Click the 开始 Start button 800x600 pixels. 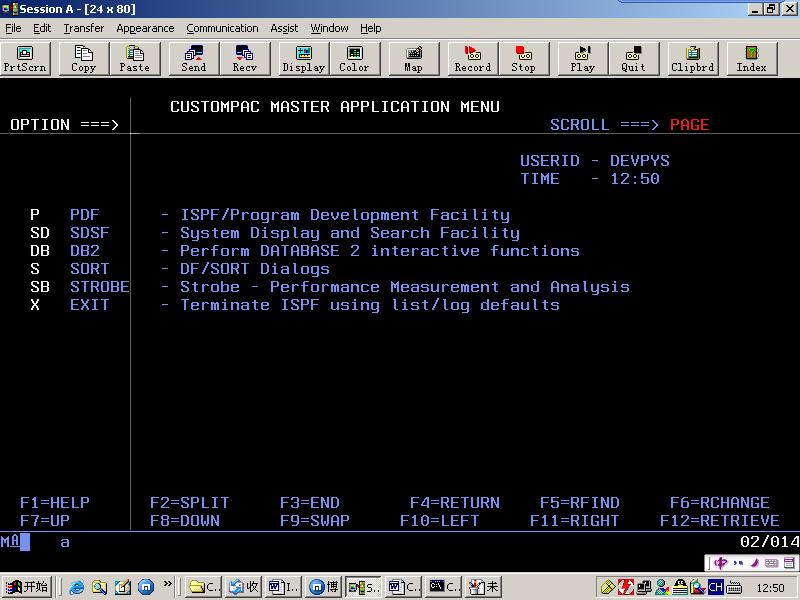click(27, 587)
